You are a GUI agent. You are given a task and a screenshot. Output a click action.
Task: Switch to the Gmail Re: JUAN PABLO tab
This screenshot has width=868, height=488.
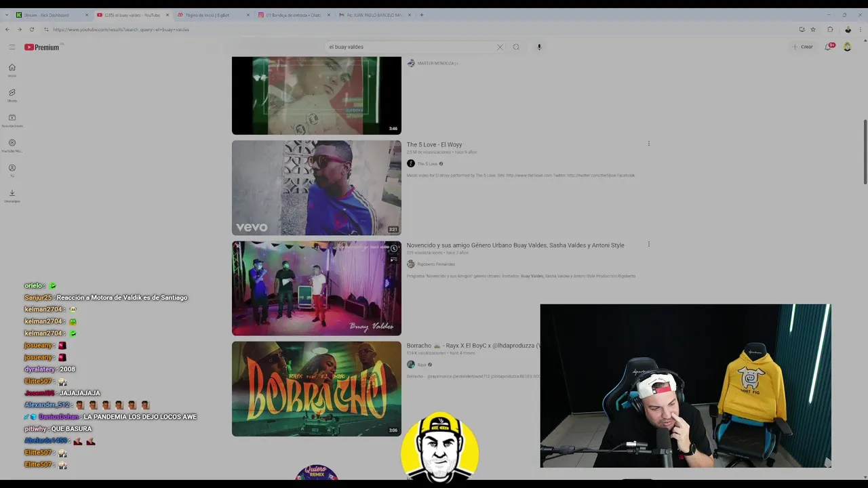(x=374, y=15)
